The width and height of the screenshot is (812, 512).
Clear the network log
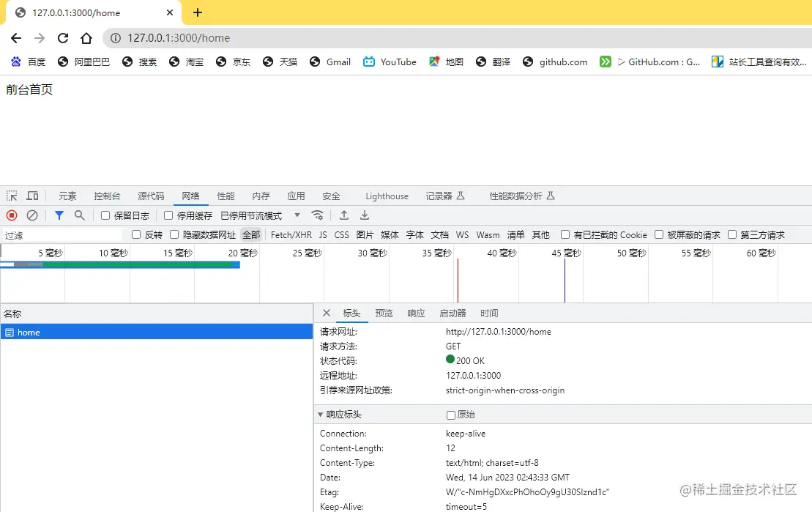click(x=32, y=215)
